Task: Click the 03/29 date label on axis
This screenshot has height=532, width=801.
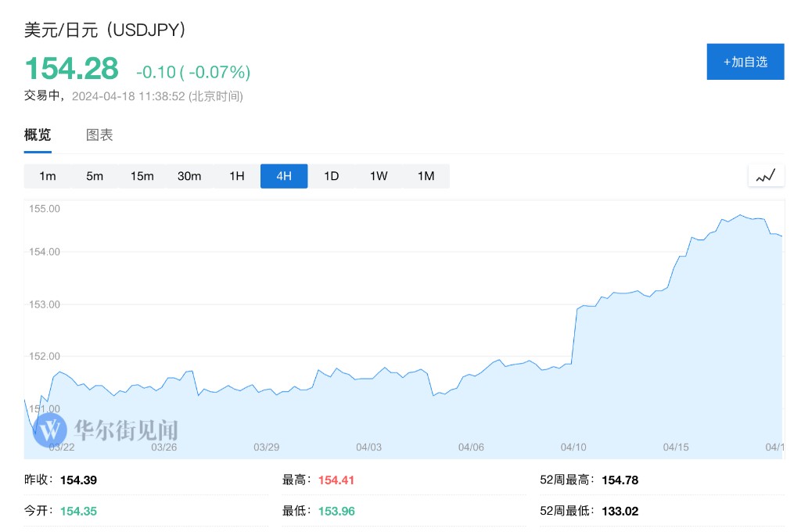Action: (267, 447)
